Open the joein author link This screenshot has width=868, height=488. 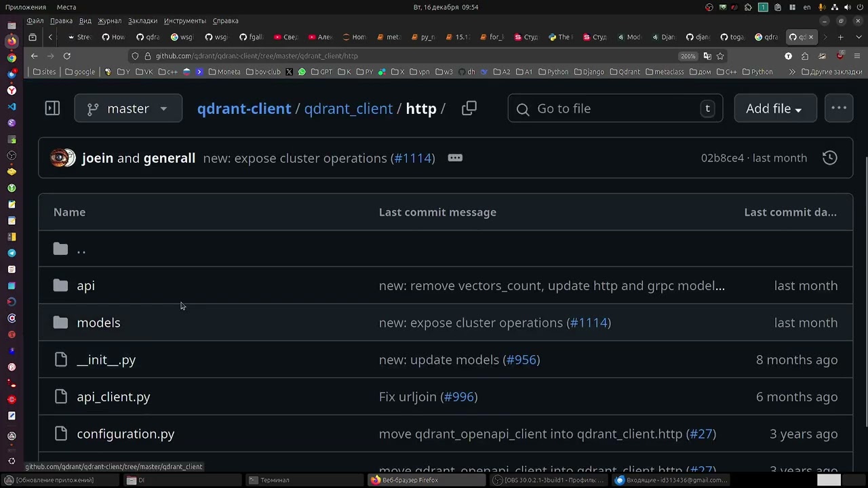click(98, 158)
